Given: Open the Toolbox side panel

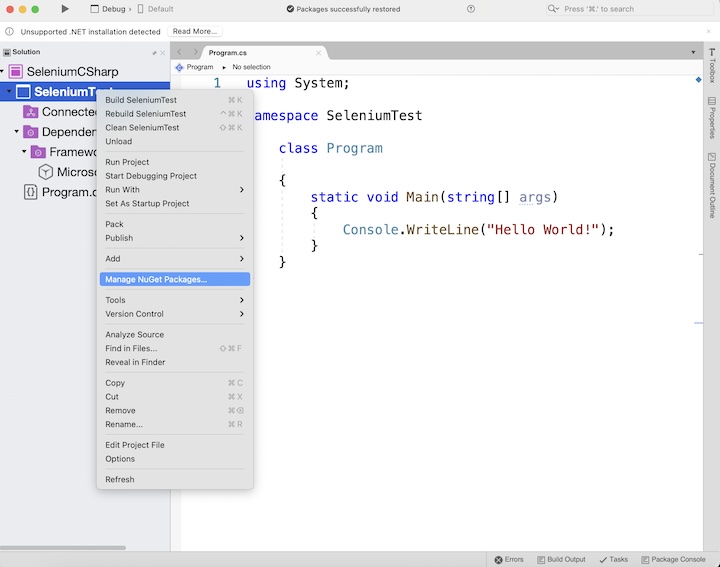Looking at the screenshot, I should (x=712, y=68).
